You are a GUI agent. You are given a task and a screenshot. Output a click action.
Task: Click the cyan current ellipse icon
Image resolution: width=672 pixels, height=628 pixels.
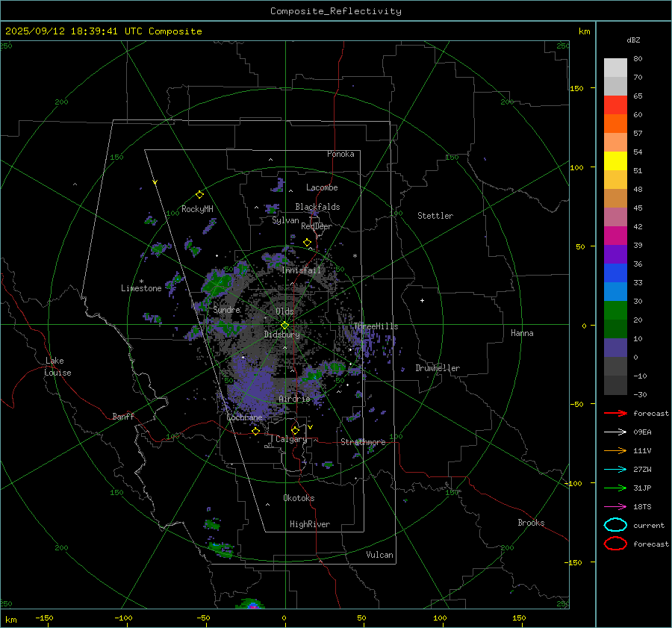(x=615, y=525)
